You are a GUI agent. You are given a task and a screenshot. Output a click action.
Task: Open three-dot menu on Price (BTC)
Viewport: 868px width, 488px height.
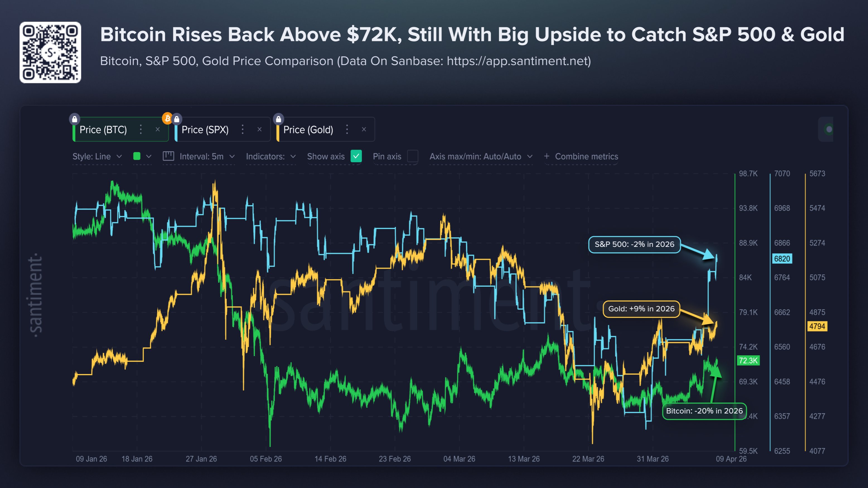pyautogui.click(x=141, y=129)
